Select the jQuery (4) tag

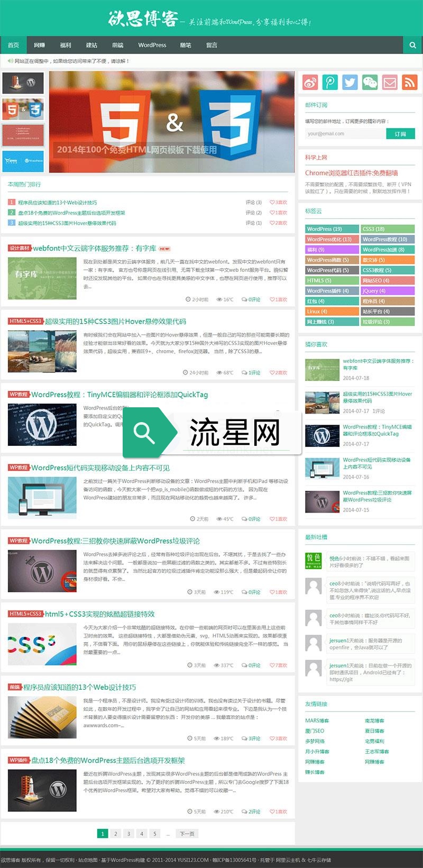point(388,291)
